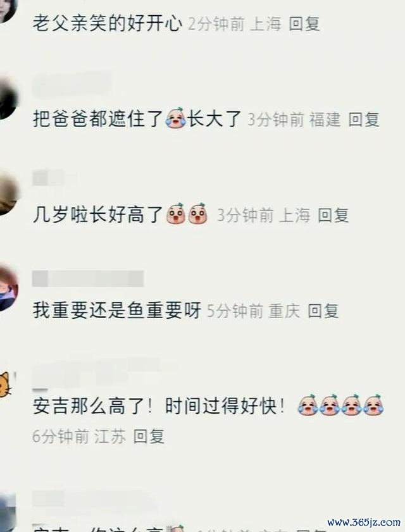The height and width of the screenshot is (532, 405).
Task: Open blurred username above 我重要还是鱼重要呀
Action: 88,279
